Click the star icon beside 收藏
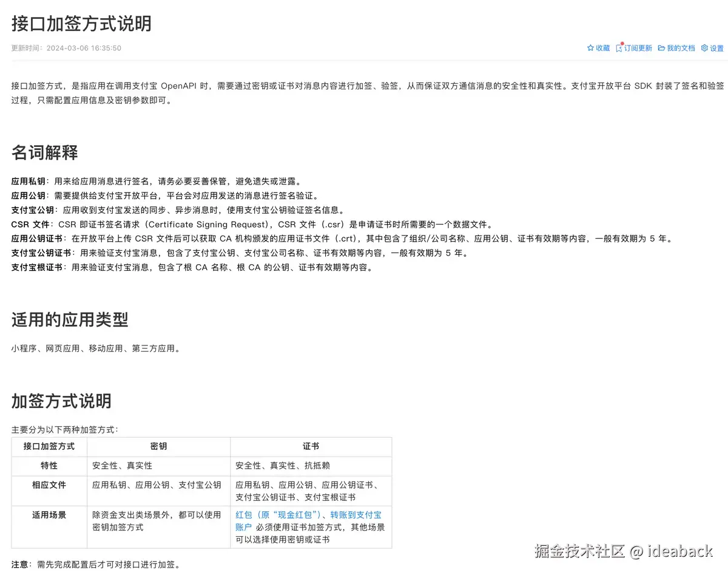 click(x=590, y=48)
